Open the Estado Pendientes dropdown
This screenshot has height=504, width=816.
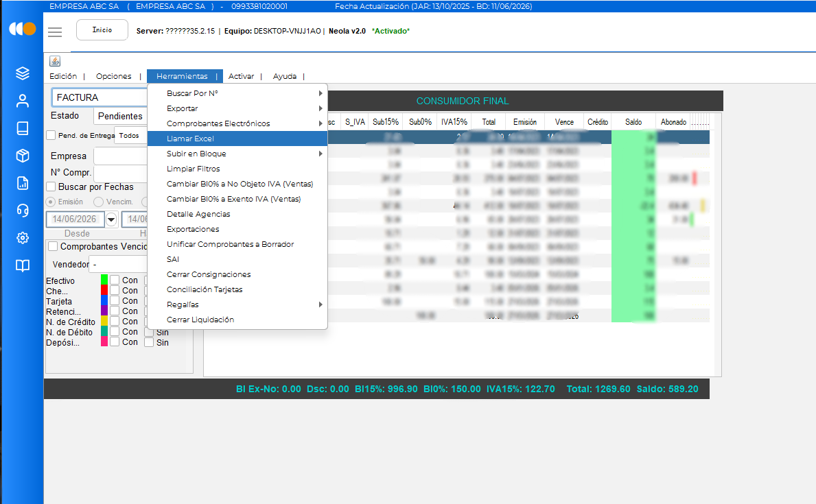click(121, 116)
